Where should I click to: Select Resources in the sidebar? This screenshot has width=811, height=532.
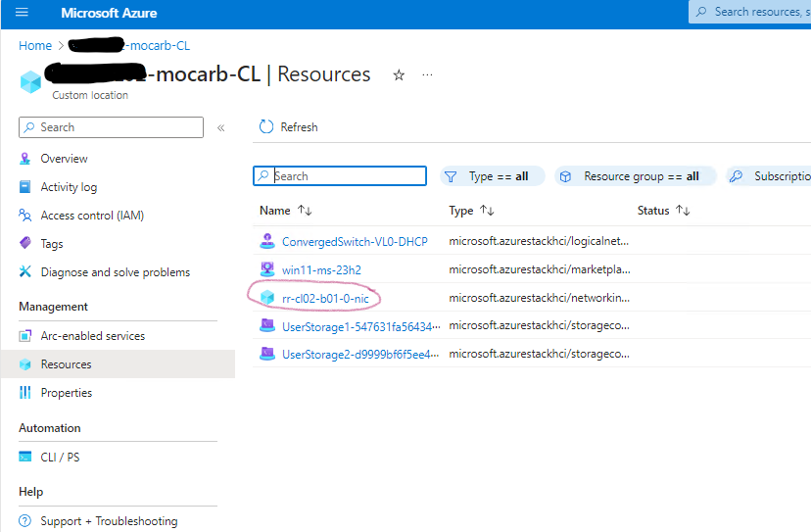[x=118, y=363]
